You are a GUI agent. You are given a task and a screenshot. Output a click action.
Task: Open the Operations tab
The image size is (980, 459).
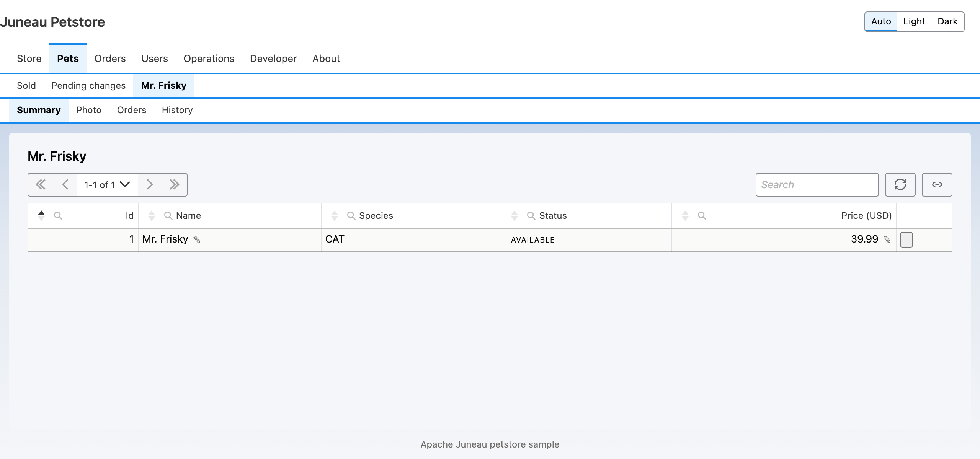209,59
